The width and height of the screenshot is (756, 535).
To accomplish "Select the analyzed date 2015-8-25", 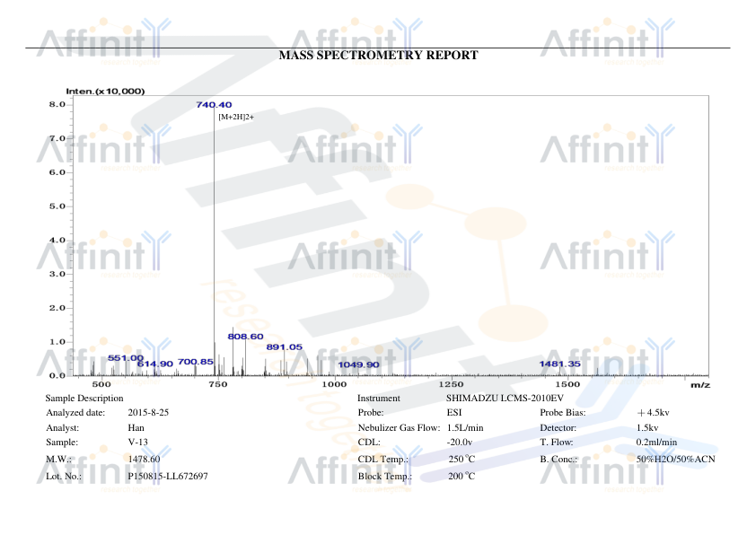I will pyautogui.click(x=148, y=413).
